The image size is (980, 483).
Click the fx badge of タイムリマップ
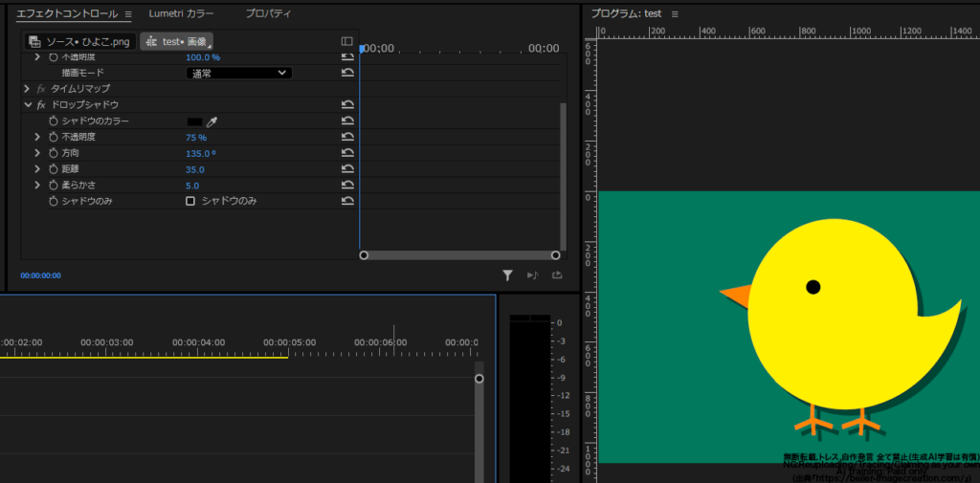[x=41, y=89]
